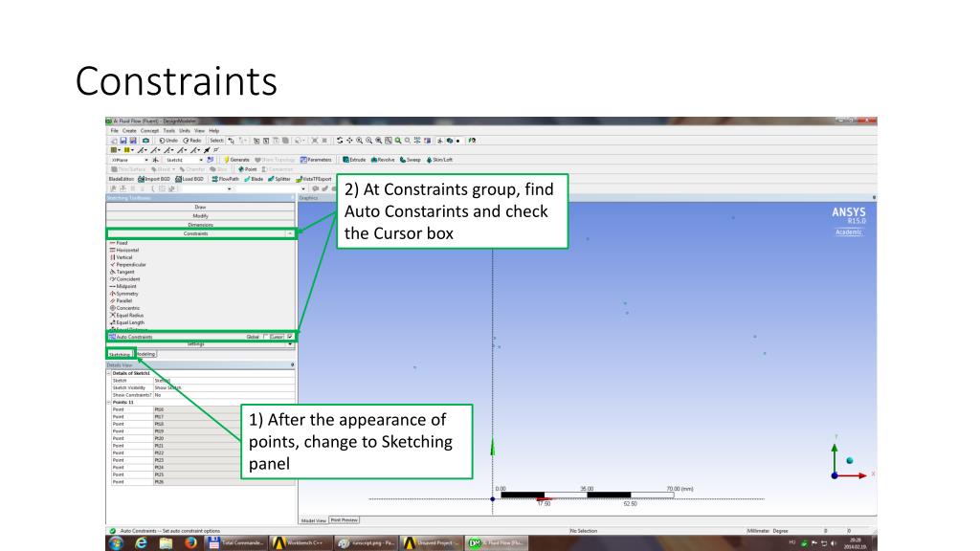The width and height of the screenshot is (980, 551).
Task: Click VistaTFExport toolbar button
Action: click(x=313, y=179)
